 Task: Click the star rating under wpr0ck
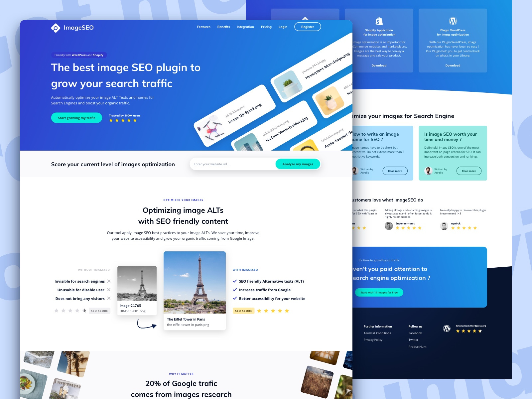(464, 228)
